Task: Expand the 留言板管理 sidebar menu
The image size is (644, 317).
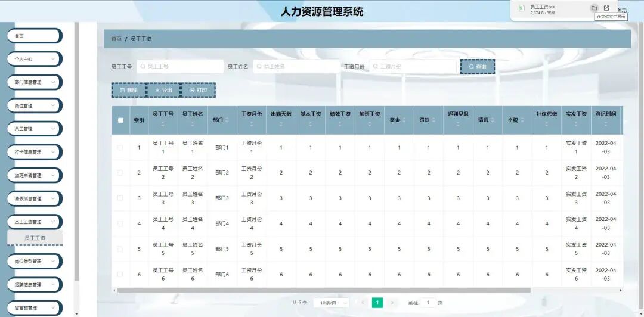Action: pyautogui.click(x=35, y=307)
